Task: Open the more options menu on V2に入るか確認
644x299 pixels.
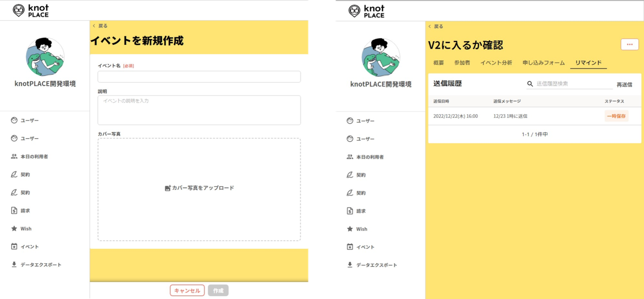Action: pyautogui.click(x=630, y=44)
